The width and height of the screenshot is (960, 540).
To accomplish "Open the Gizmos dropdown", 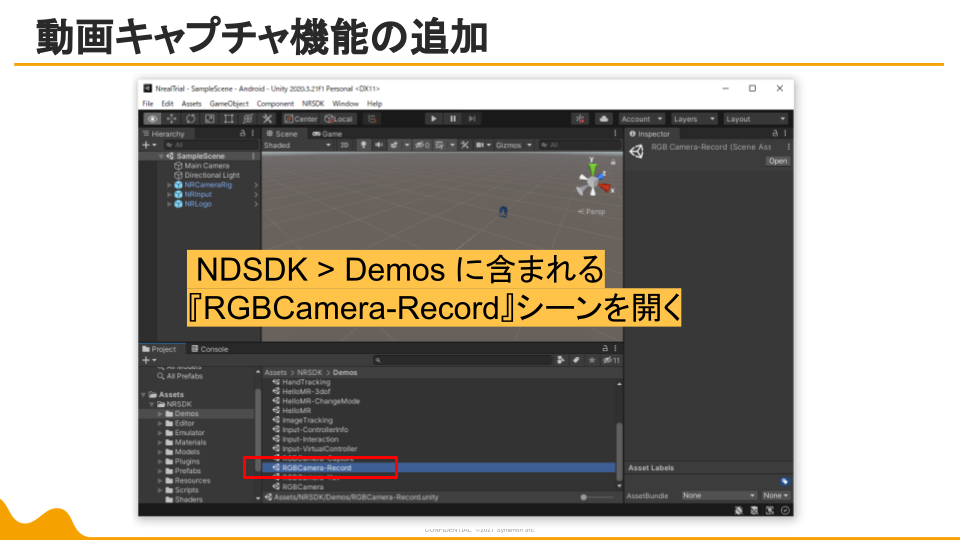I will coord(514,145).
